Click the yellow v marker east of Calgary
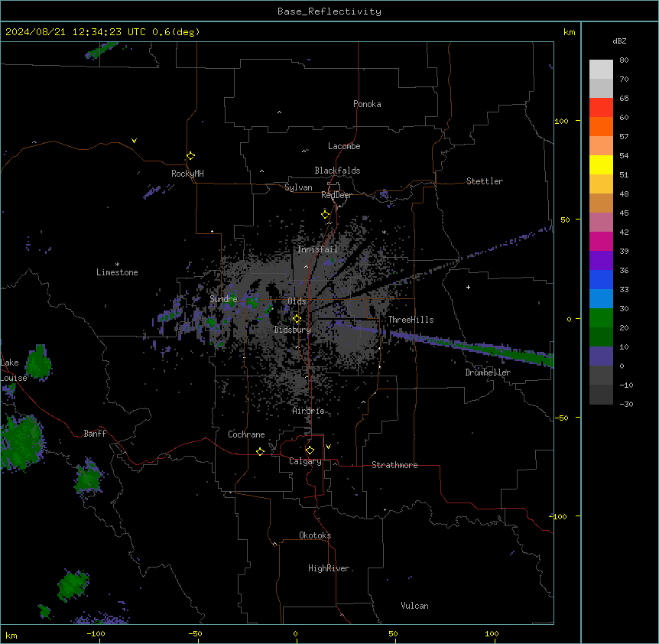The height and width of the screenshot is (644, 659). pyautogui.click(x=328, y=447)
